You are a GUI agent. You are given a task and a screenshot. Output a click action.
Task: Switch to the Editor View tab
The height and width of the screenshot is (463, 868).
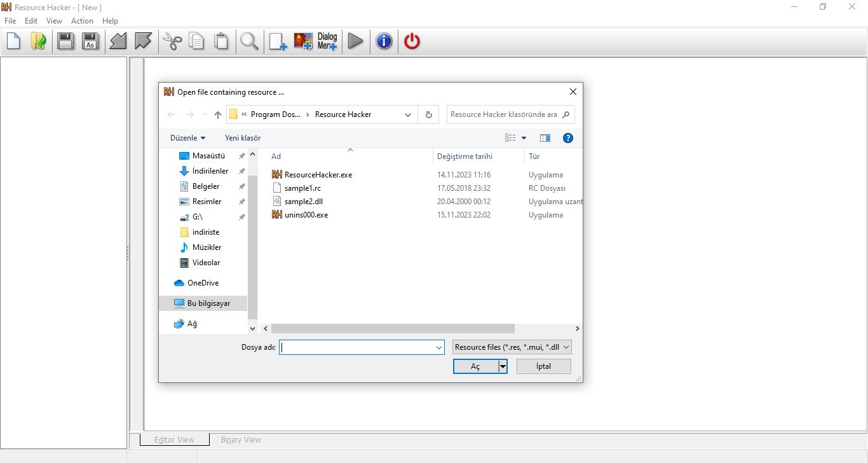click(175, 439)
